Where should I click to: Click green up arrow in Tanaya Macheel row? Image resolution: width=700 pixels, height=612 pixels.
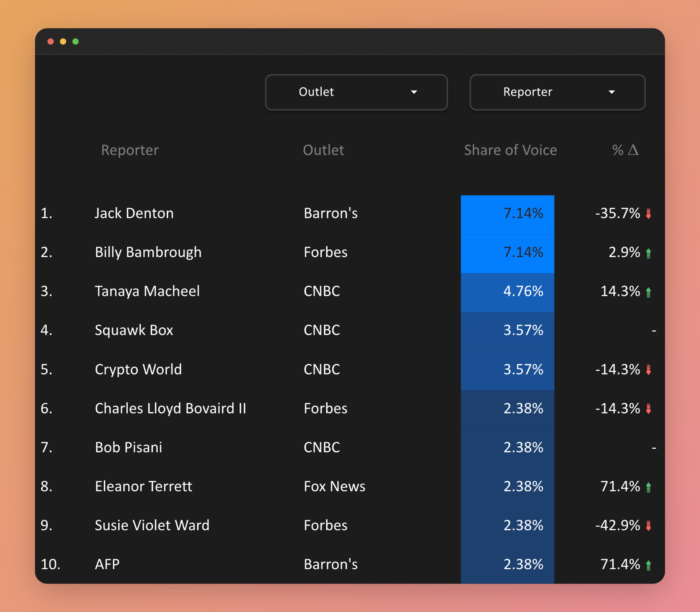pos(648,292)
